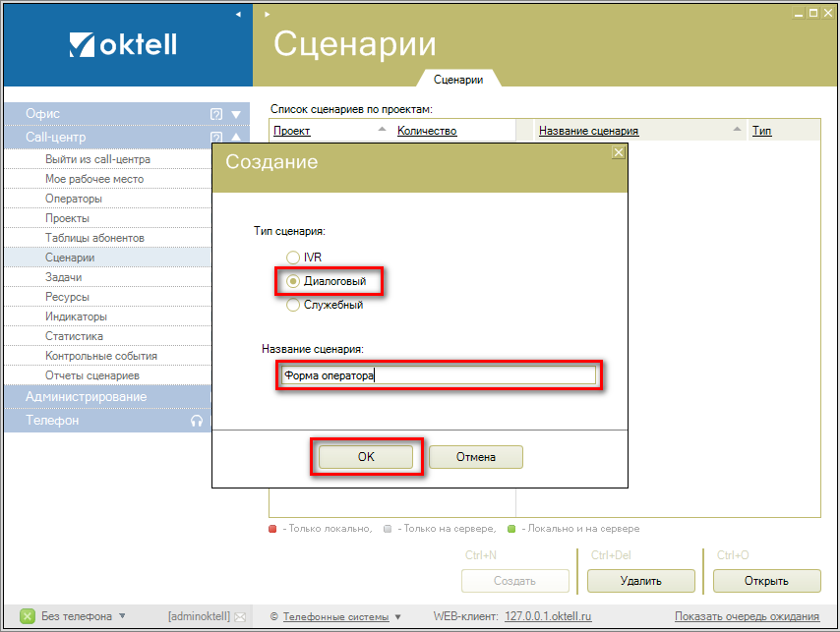
Task: Open Операторы in the sidebar menu
Action: point(74,199)
